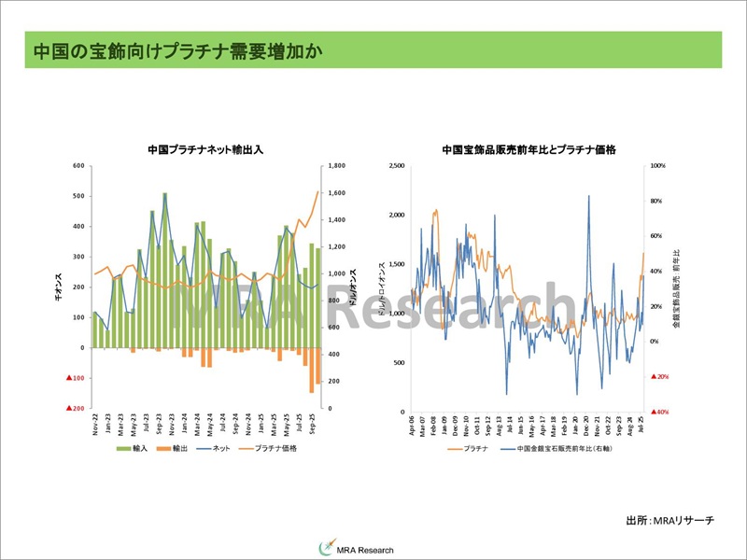Viewport: 747px width, 560px height.
Task: Click the red ▲20% axis value
Action: (658, 376)
